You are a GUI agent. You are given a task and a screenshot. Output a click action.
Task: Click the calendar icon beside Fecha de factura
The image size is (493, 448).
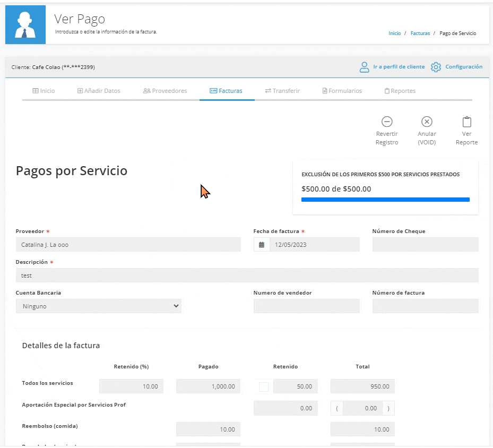tap(262, 245)
